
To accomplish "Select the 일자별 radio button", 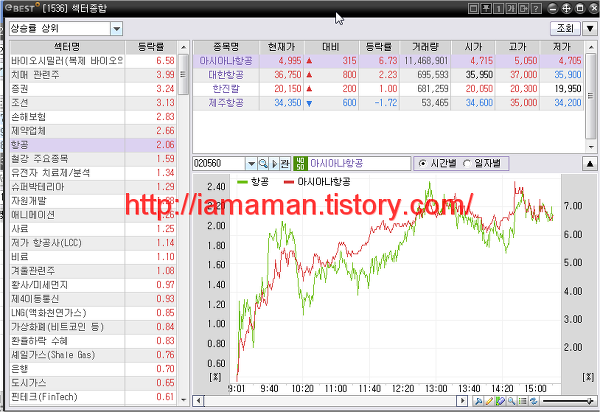I will (x=466, y=164).
